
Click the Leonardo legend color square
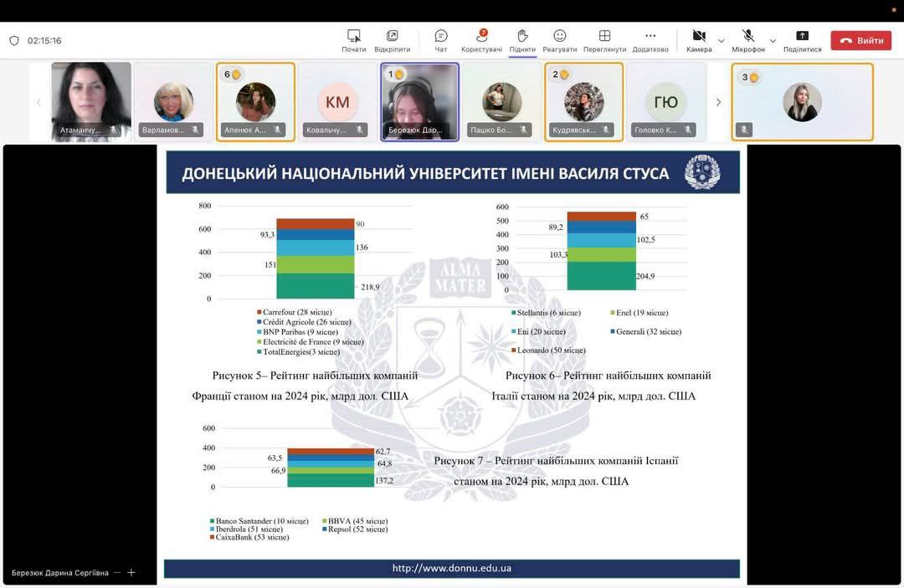click(x=514, y=350)
